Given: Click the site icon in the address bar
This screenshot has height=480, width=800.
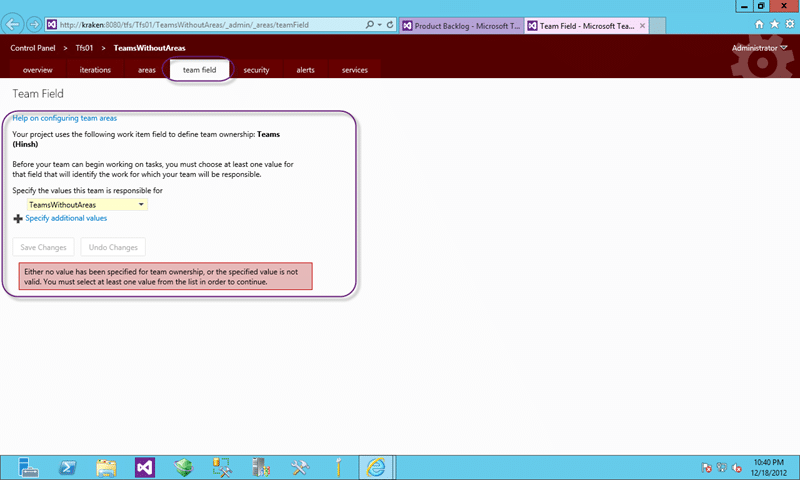Looking at the screenshot, I should click(x=52, y=24).
